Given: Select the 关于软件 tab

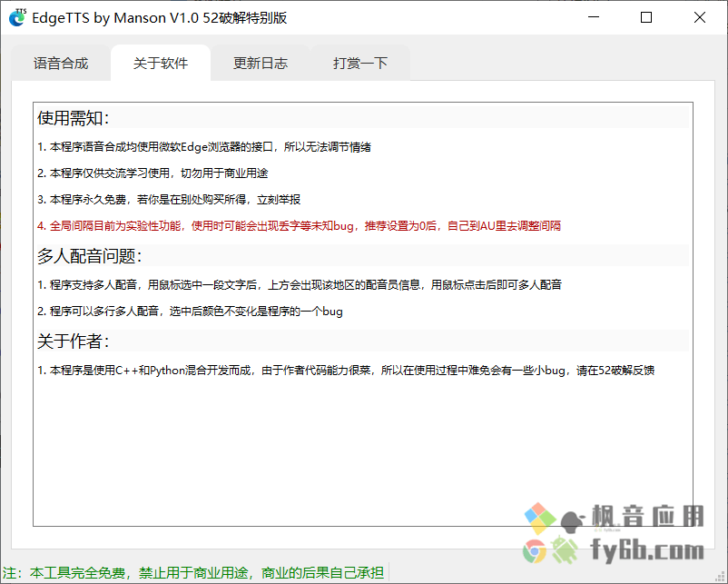Looking at the screenshot, I should pyautogui.click(x=161, y=64).
